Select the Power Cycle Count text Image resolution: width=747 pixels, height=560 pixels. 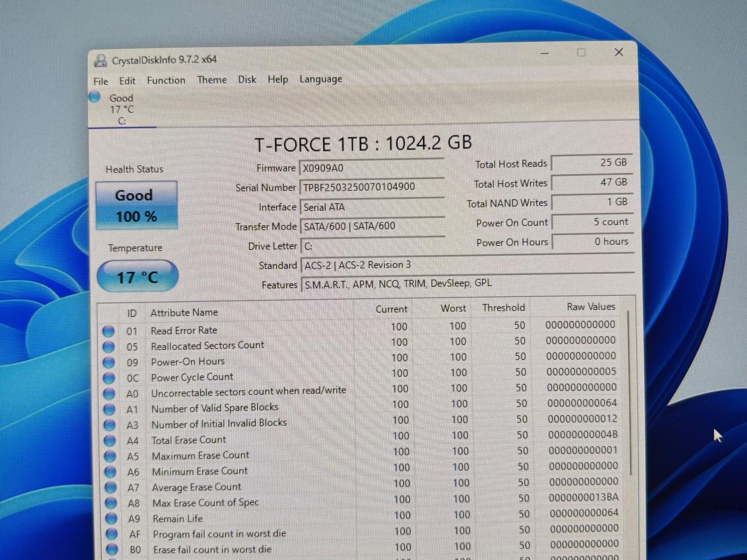click(192, 377)
